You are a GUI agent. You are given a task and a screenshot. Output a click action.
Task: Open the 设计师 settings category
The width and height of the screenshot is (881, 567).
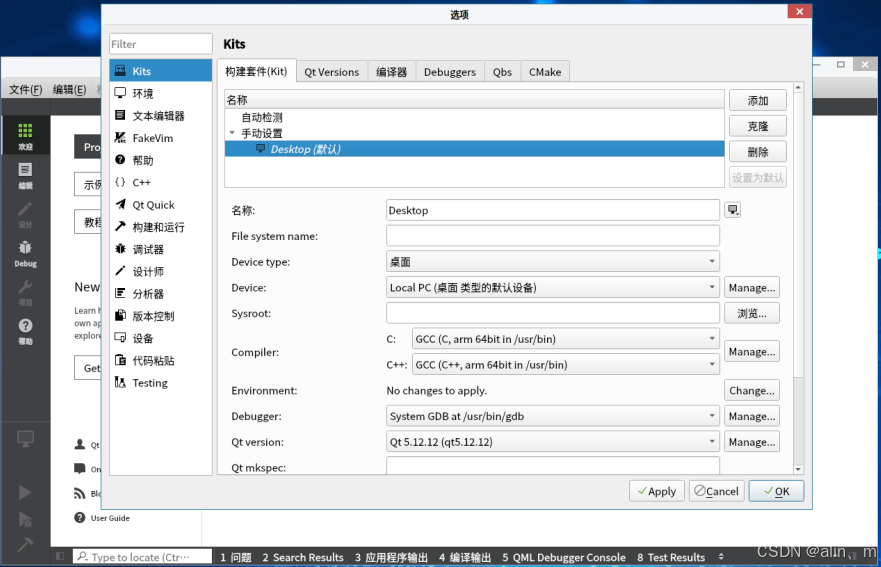pyautogui.click(x=161, y=271)
